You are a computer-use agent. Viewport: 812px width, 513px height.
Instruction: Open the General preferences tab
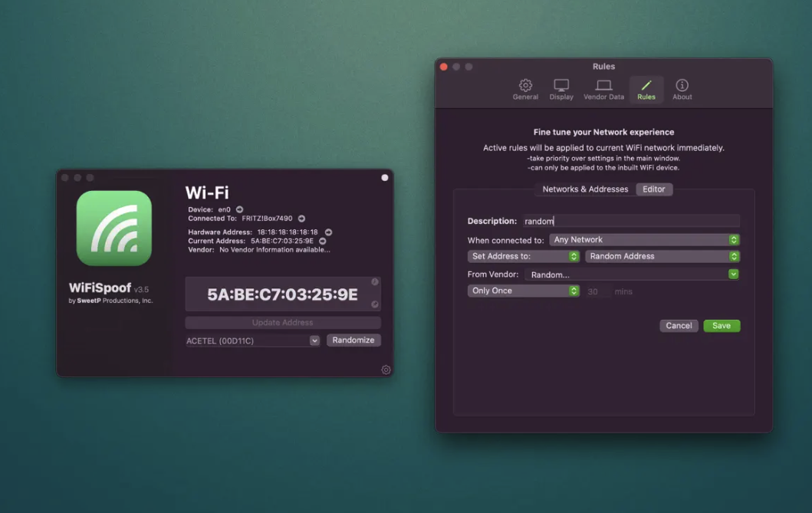pyautogui.click(x=525, y=90)
